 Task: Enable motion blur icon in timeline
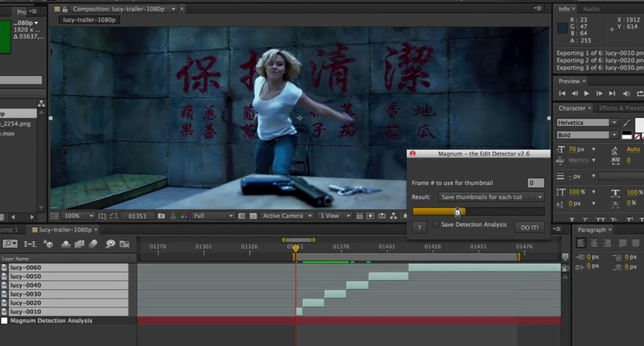click(93, 244)
